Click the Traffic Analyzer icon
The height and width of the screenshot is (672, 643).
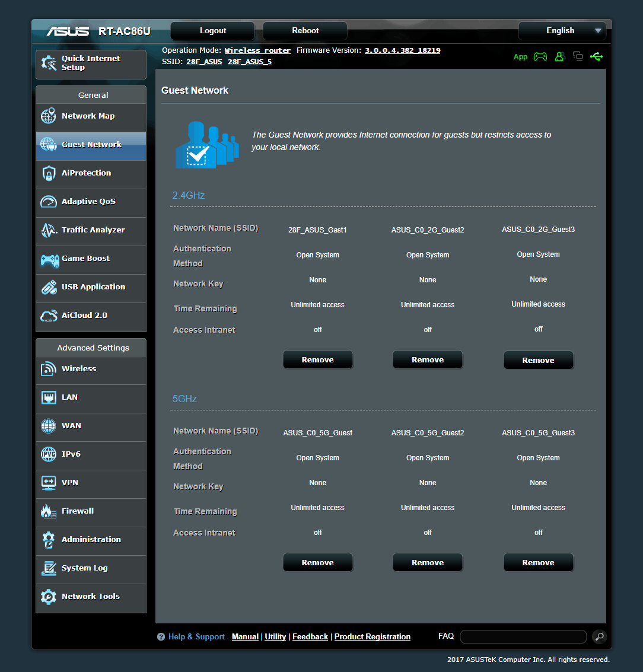point(49,230)
